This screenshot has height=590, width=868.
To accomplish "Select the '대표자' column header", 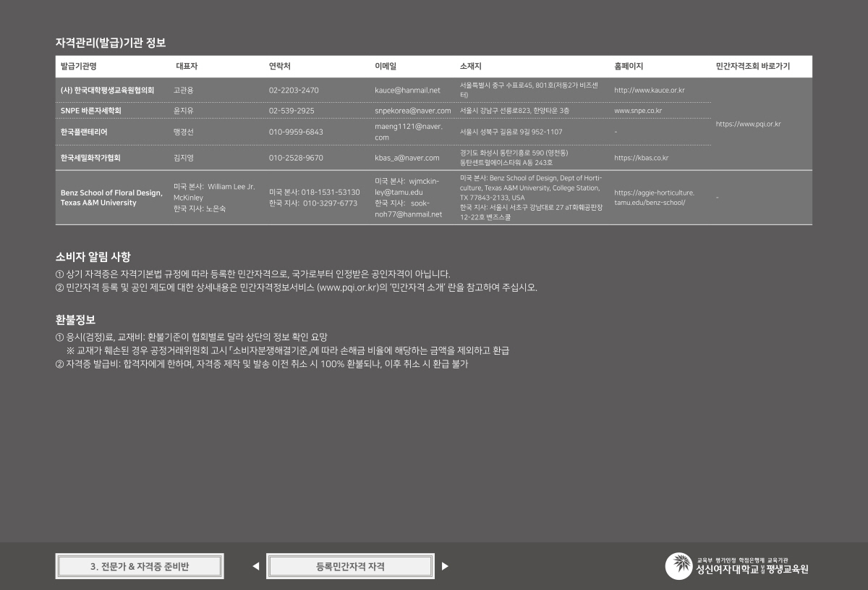I will 187,67.
